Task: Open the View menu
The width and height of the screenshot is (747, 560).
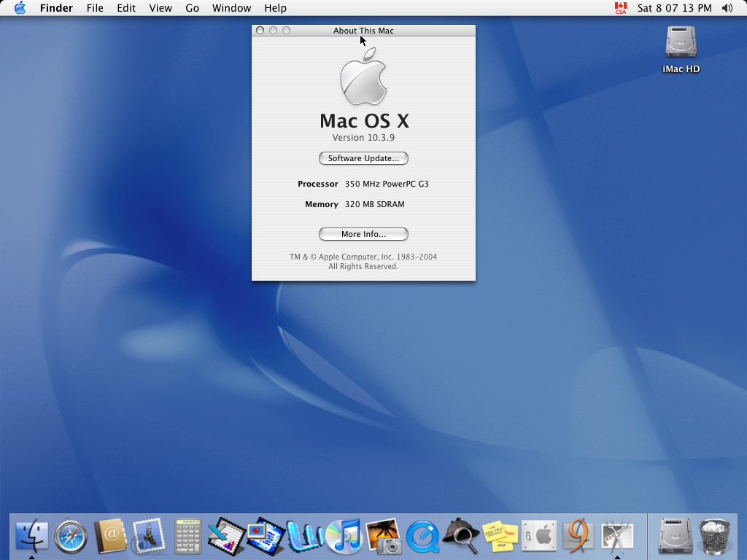Action: tap(160, 8)
